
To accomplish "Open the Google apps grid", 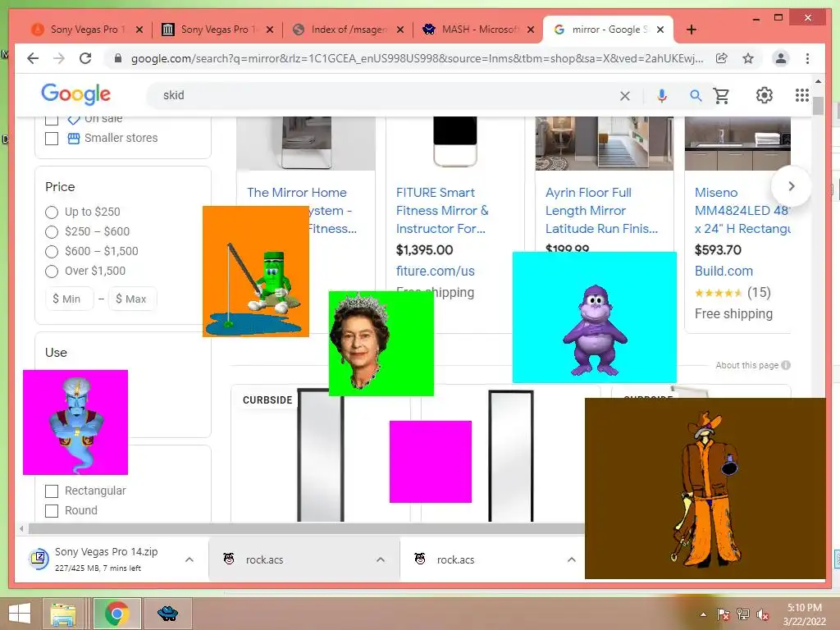I will (x=801, y=95).
